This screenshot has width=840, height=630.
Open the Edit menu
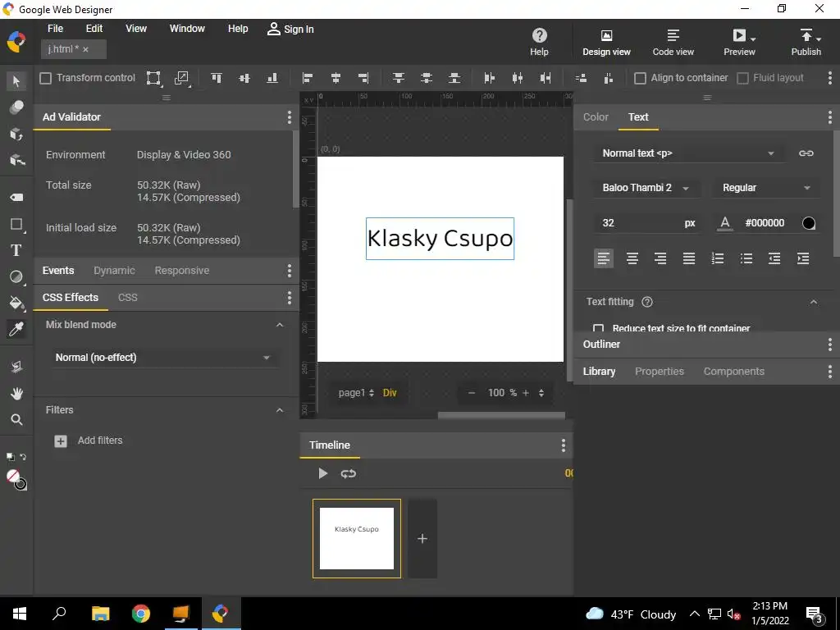coord(94,29)
